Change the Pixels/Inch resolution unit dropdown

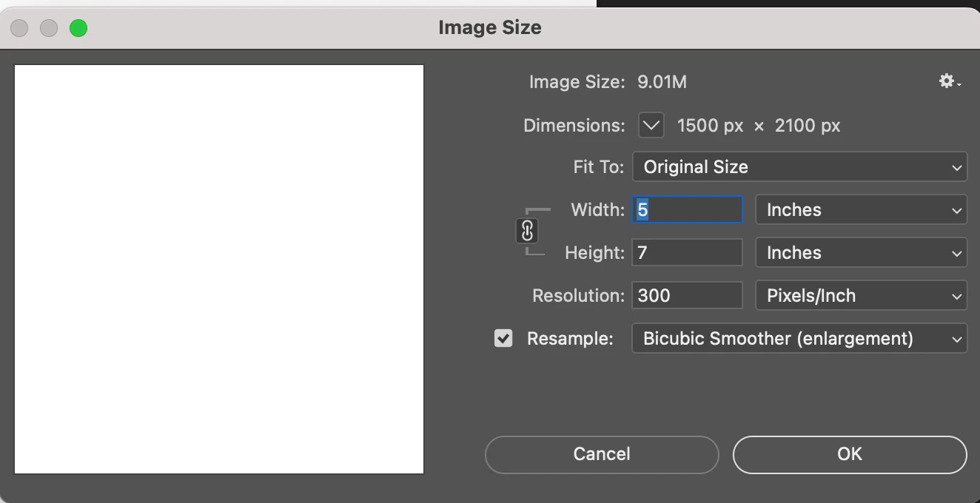(x=861, y=296)
